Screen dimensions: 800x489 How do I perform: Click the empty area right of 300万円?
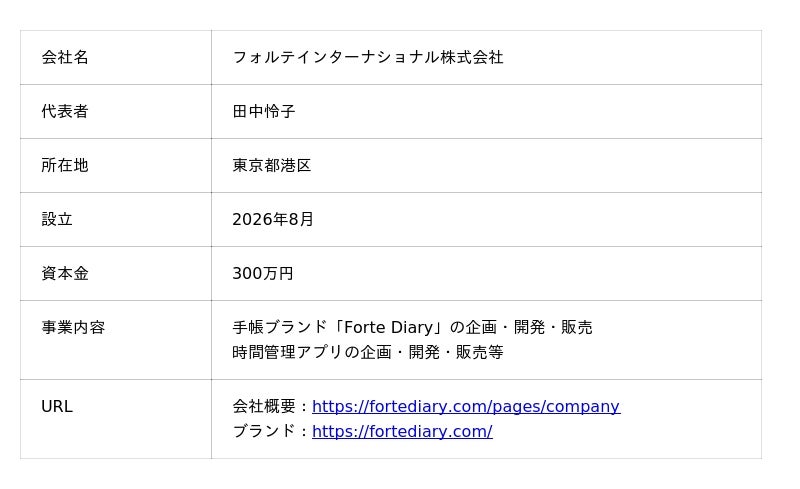(x=528, y=274)
